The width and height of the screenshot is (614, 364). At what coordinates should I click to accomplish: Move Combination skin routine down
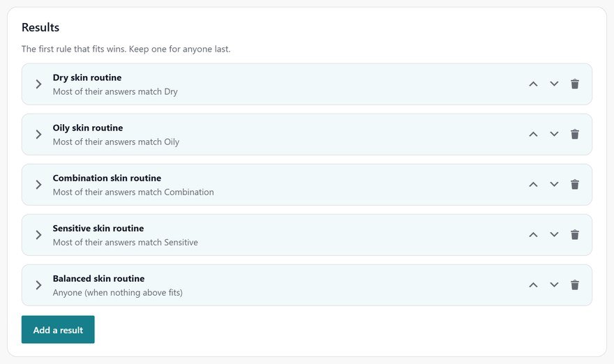(554, 184)
